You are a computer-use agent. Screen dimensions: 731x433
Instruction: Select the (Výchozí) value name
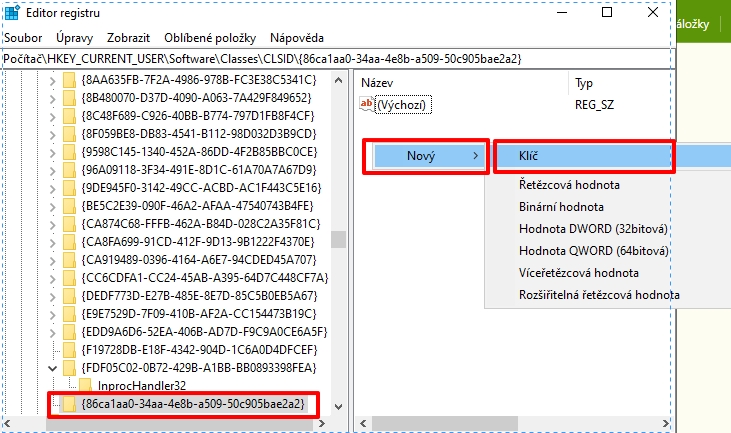pyautogui.click(x=401, y=105)
